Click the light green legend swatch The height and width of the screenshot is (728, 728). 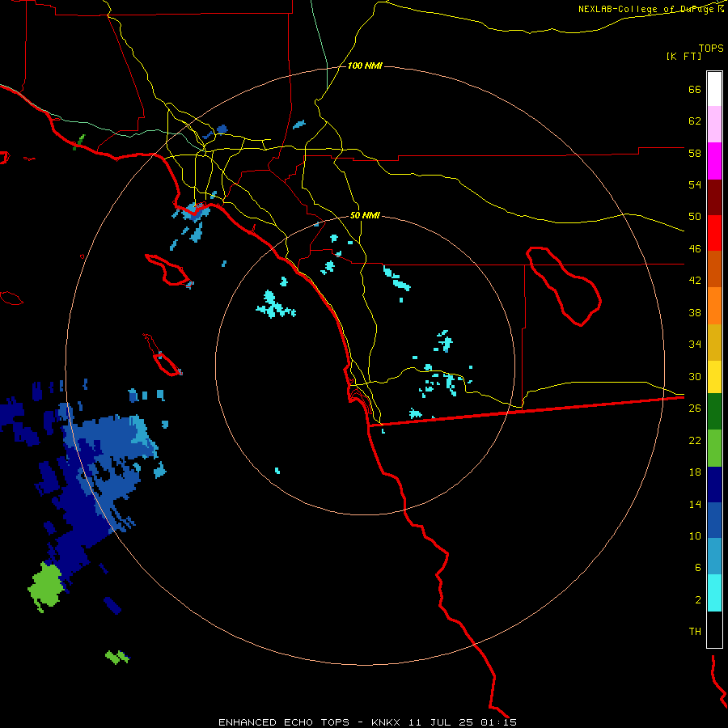pyautogui.click(x=714, y=448)
